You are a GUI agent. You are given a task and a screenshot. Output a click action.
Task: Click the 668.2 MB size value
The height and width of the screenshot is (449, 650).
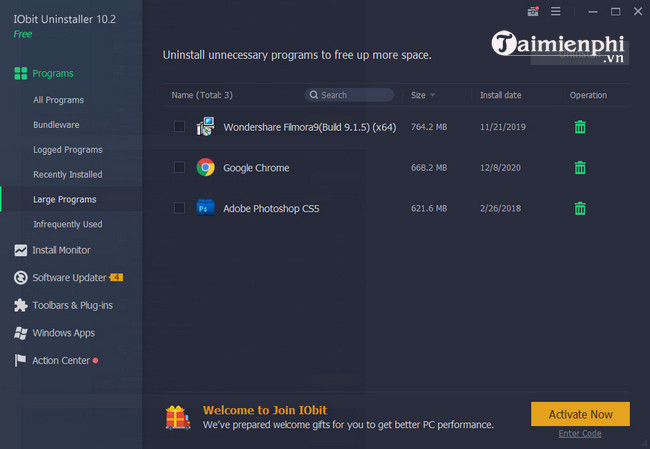pyautogui.click(x=429, y=167)
